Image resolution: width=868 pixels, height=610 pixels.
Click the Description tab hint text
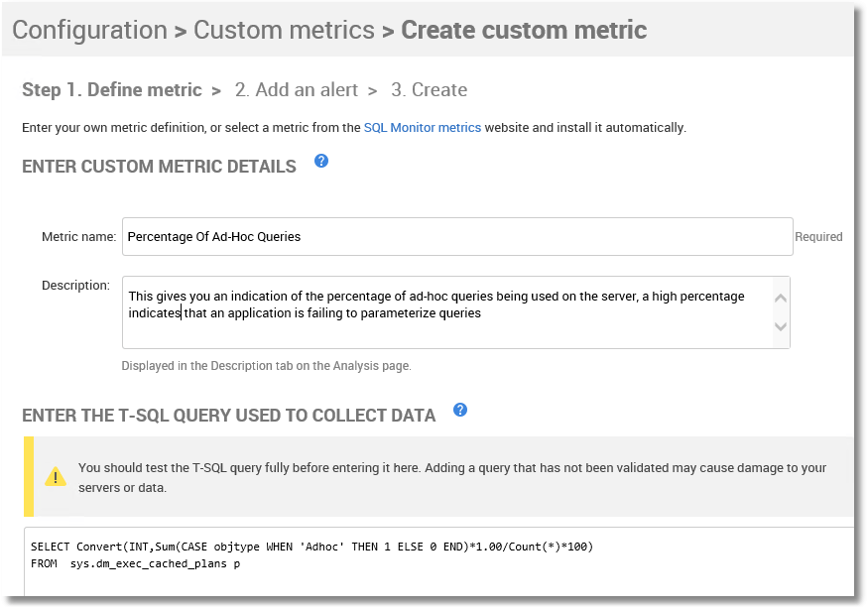pyautogui.click(x=266, y=366)
